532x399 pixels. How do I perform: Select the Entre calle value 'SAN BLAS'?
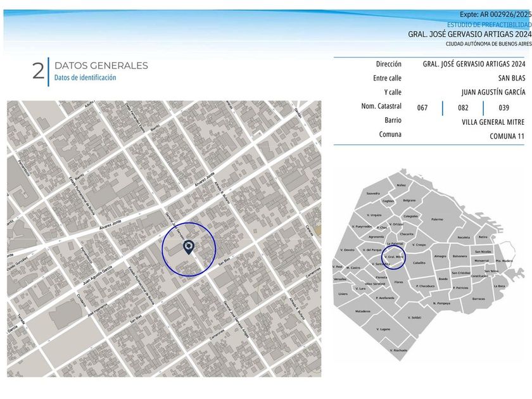coord(512,78)
